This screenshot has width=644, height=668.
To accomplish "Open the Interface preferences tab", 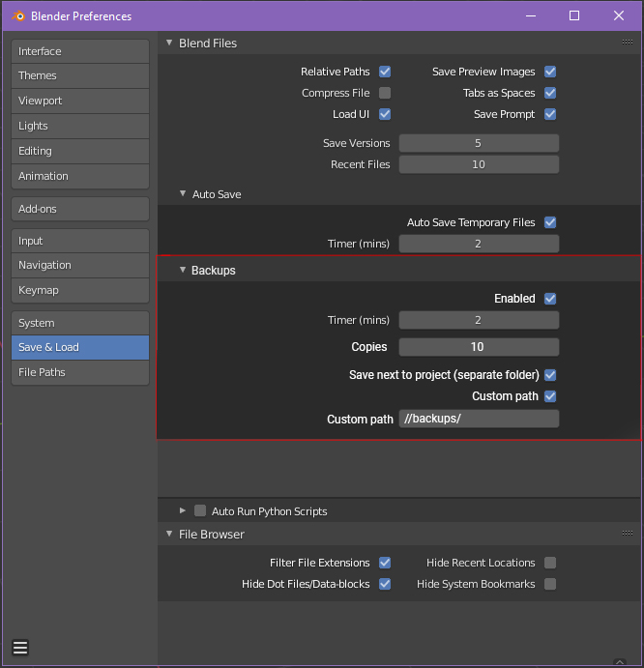I will pos(80,51).
